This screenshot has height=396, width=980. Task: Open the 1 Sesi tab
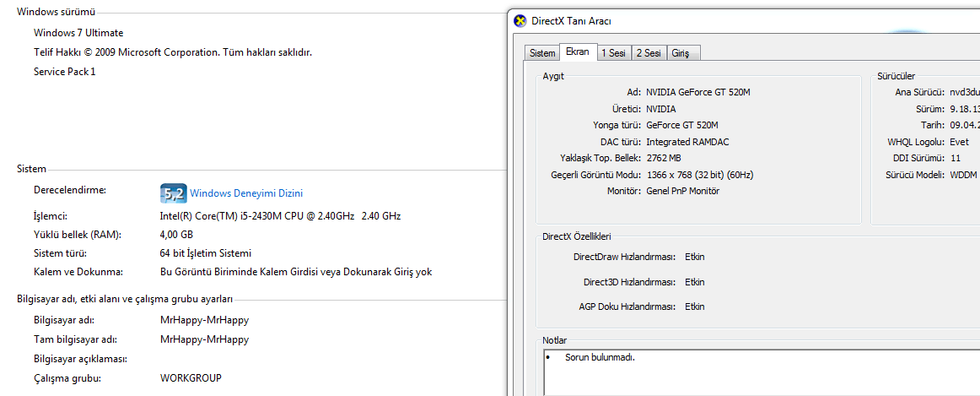click(613, 53)
